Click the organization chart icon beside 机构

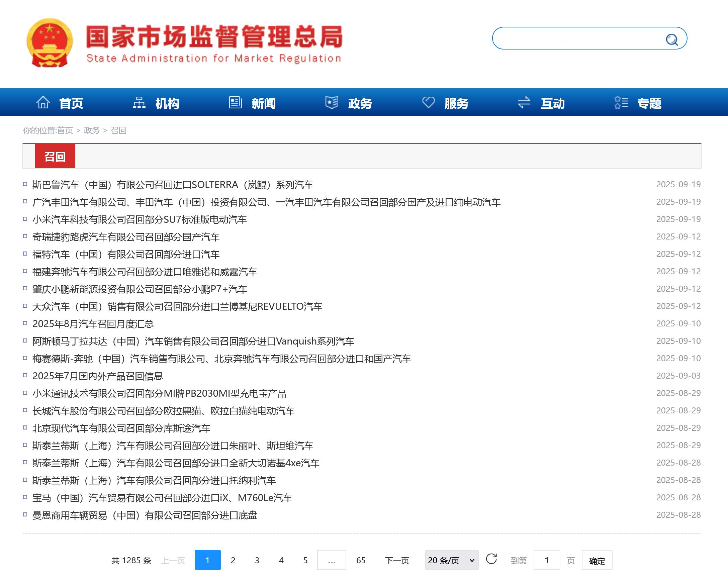[139, 102]
